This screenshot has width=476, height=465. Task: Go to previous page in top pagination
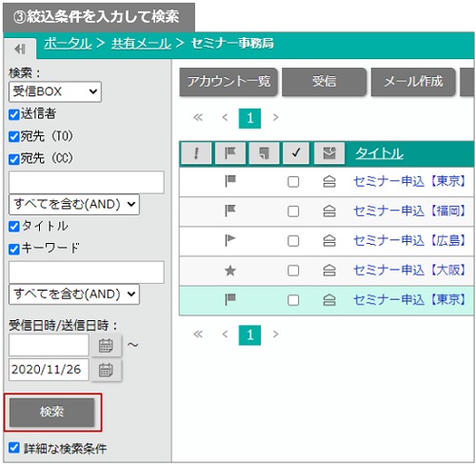point(225,117)
